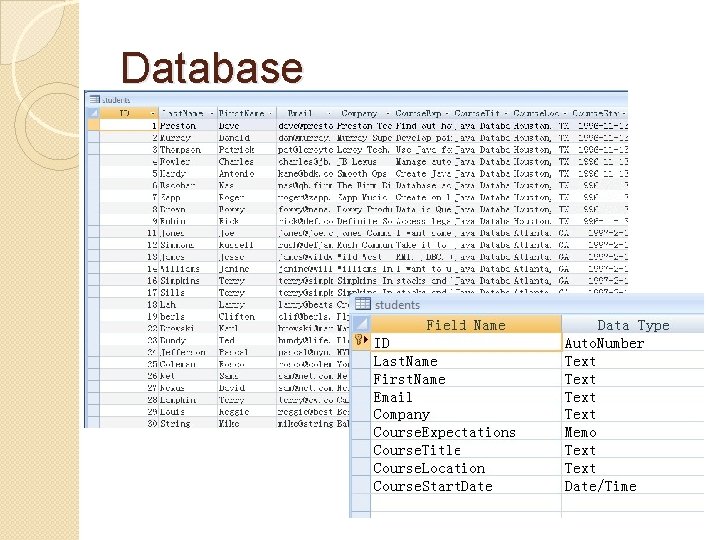720x540 pixels.
Task: Click the Dave first name cell
Action: pos(247,125)
